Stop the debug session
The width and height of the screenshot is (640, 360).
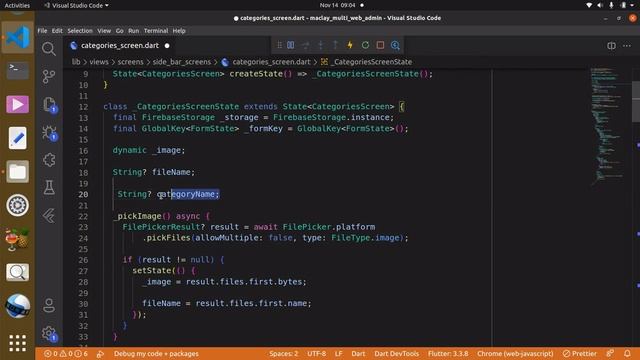pyautogui.click(x=380, y=45)
